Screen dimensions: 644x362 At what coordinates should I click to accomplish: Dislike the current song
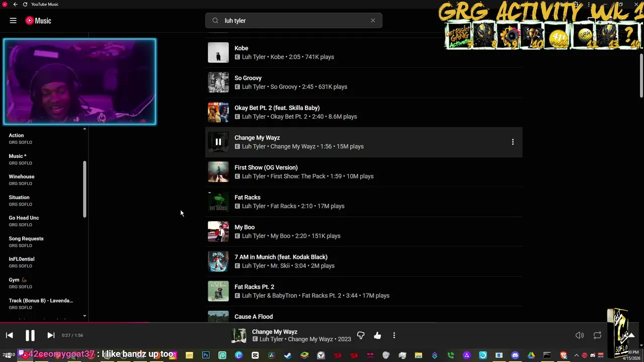click(361, 335)
